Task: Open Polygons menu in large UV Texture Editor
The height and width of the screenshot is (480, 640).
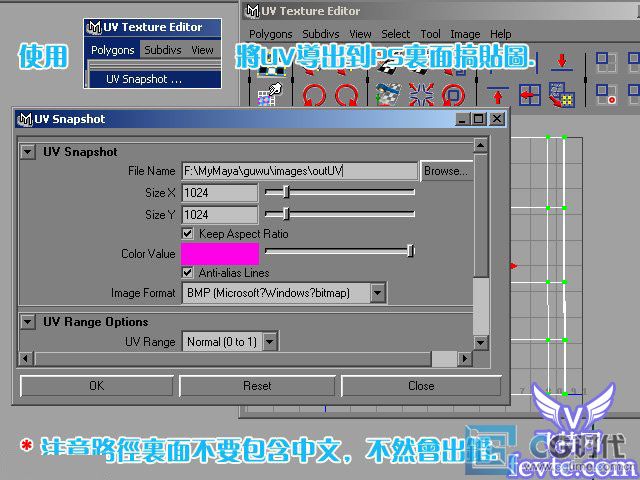Action: point(271,34)
